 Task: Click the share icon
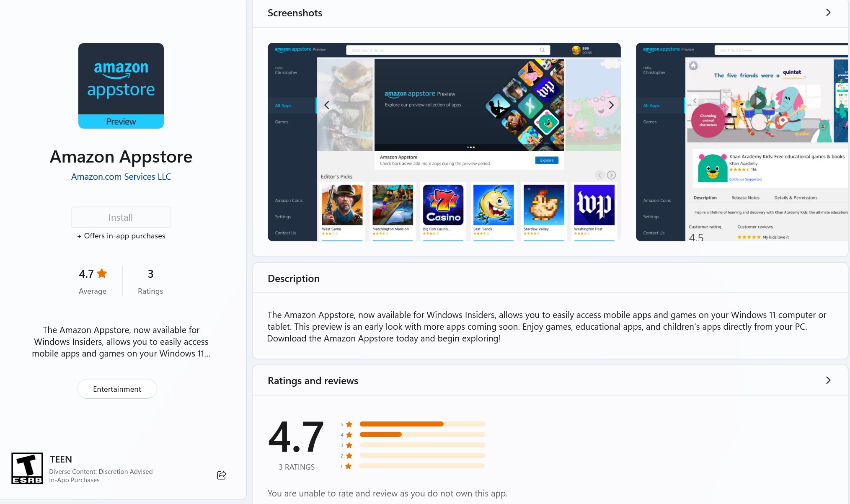coord(222,475)
